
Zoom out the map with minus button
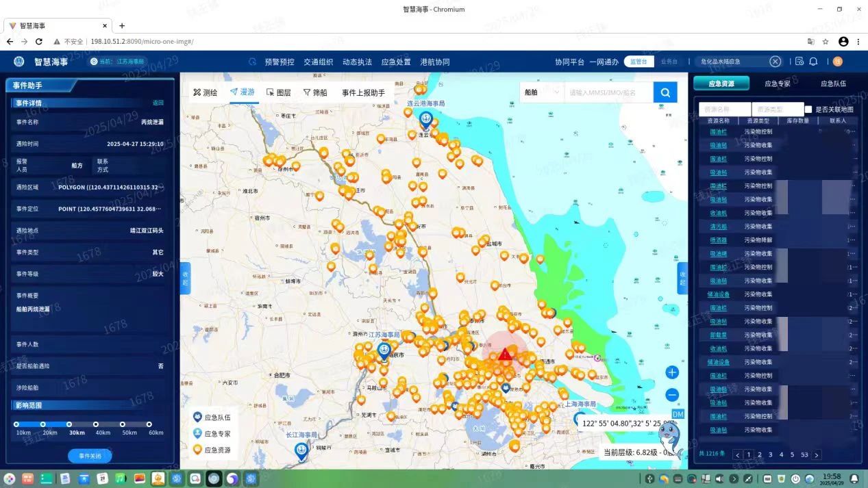tap(672, 395)
